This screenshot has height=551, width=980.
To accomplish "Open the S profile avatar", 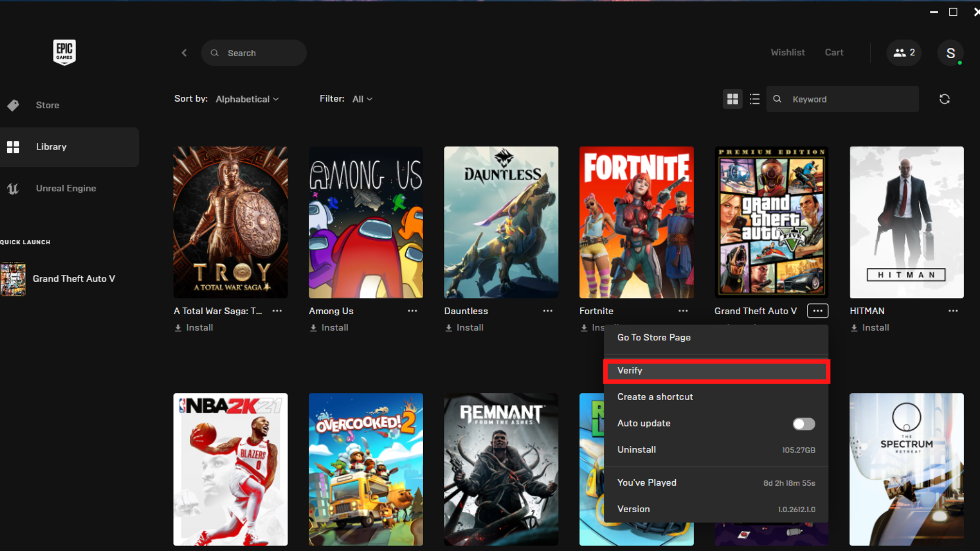I will 950,53.
